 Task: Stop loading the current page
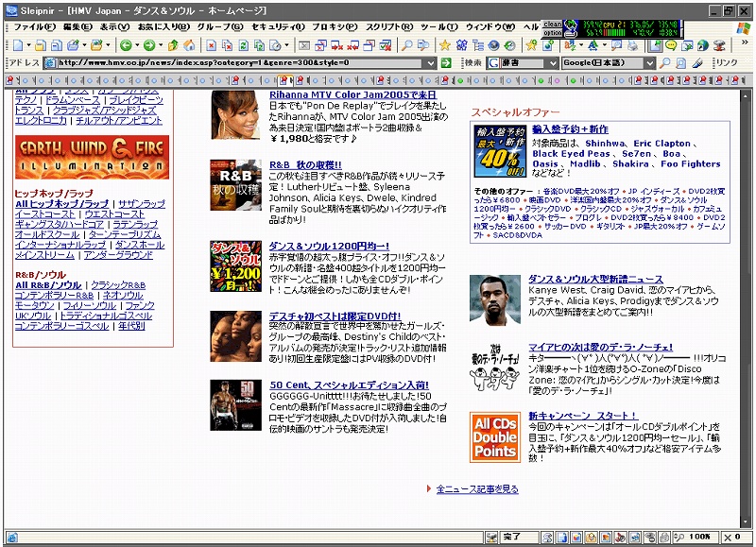(x=211, y=45)
